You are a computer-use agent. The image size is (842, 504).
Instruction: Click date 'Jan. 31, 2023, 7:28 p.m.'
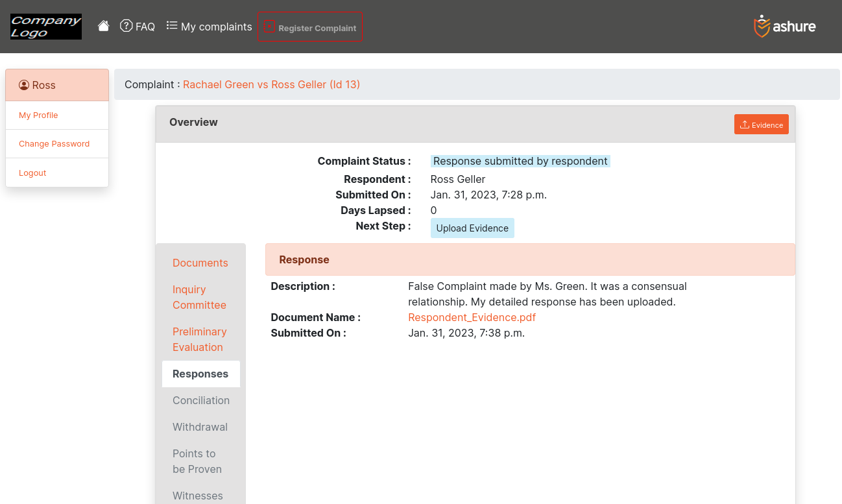(x=488, y=195)
